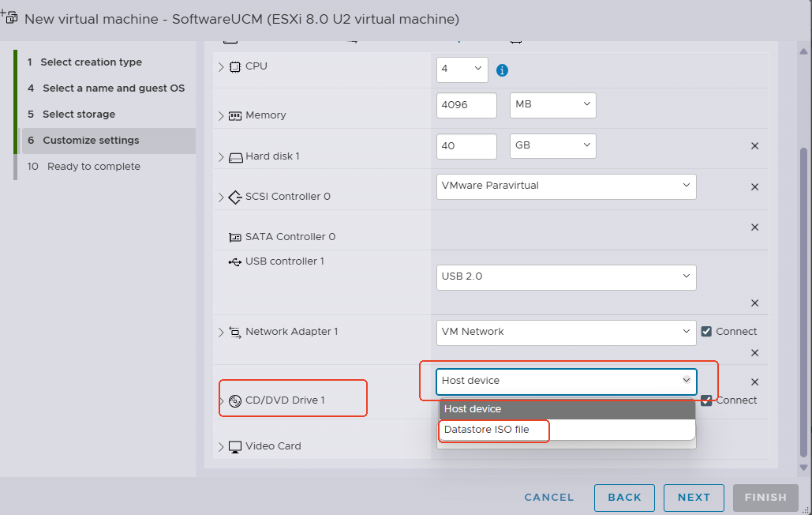
Task: Open the VMware Paravirtual SCSI dropdown
Action: 566,186
